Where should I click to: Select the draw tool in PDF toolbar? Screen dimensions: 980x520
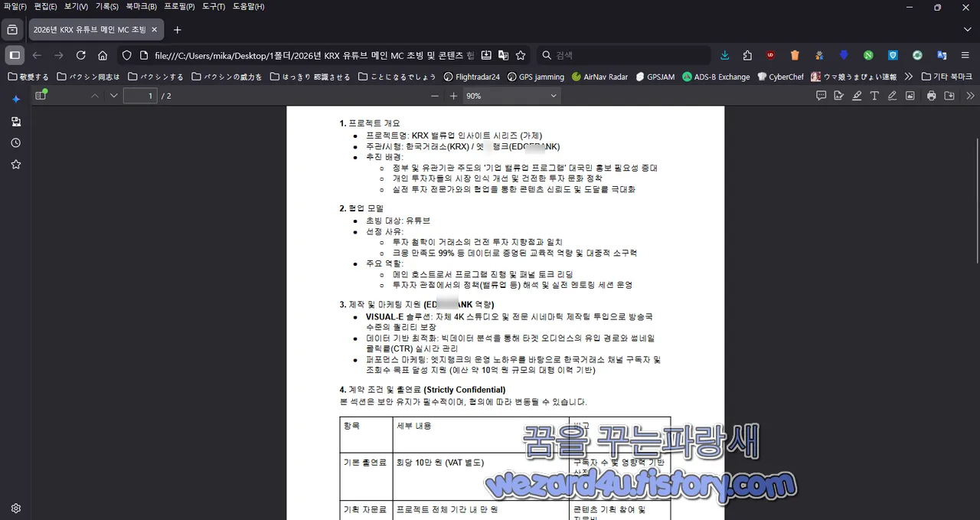click(x=893, y=95)
